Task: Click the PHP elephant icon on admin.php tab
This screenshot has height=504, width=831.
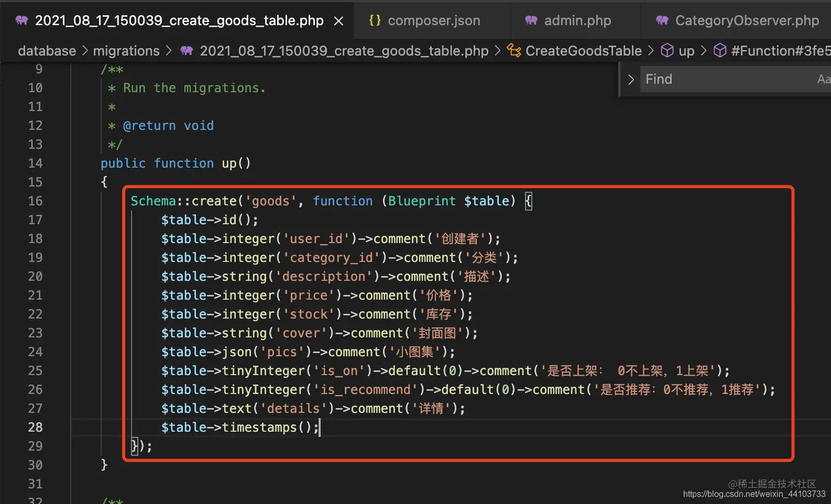Action: coord(531,20)
